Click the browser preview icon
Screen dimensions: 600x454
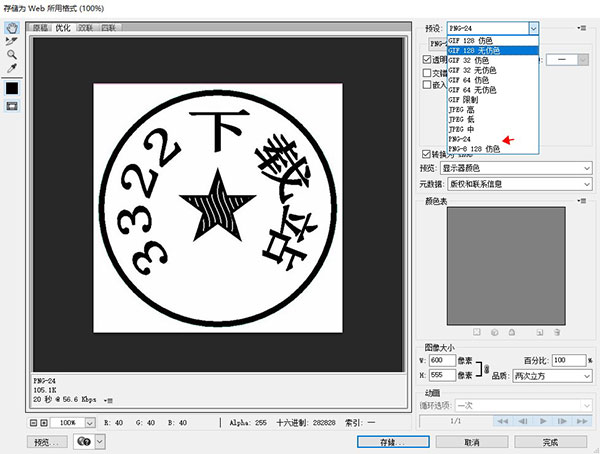(x=84, y=442)
